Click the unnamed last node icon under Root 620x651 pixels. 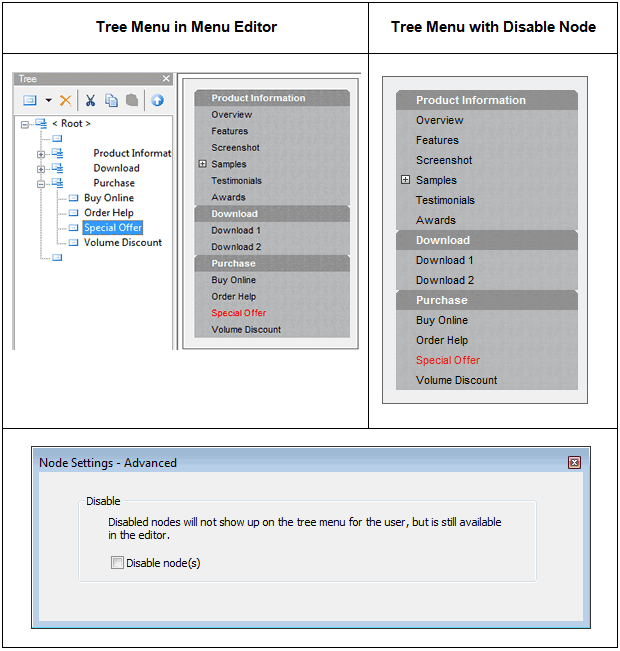click(x=57, y=257)
